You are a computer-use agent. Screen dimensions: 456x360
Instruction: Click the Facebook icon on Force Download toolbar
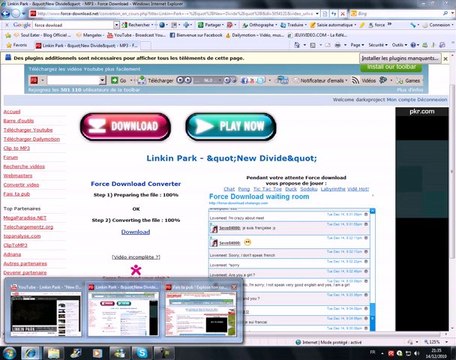[244, 80]
